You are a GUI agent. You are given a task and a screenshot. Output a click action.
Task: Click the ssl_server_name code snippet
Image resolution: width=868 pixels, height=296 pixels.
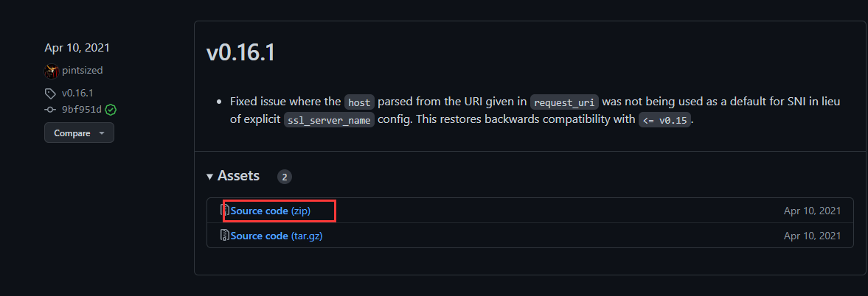329,120
